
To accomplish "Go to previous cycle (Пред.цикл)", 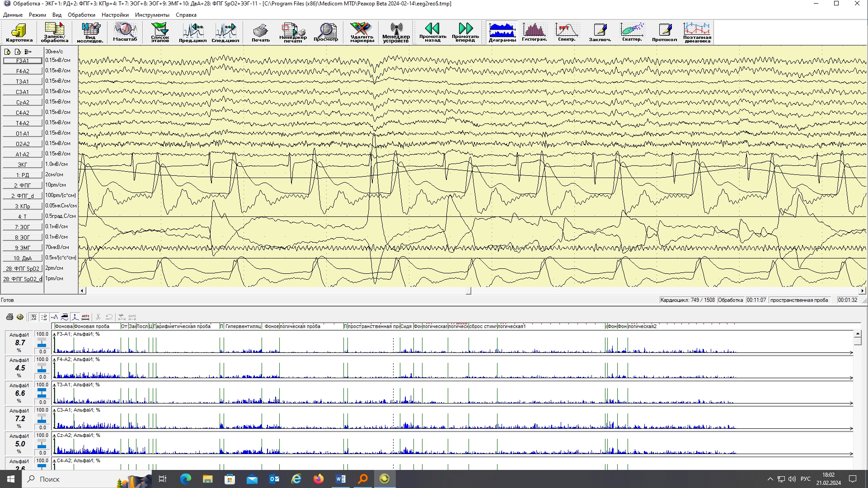I will (x=192, y=33).
